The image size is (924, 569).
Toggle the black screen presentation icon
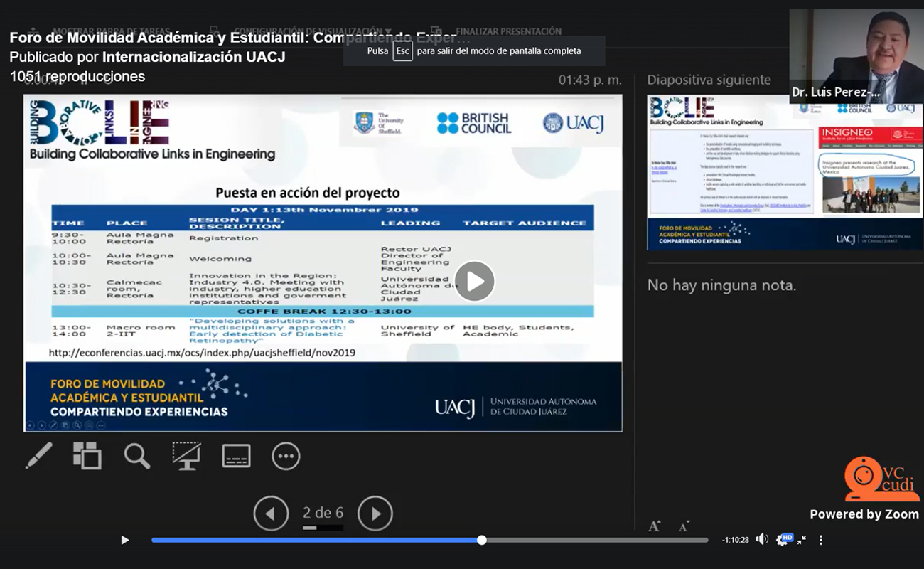(186, 456)
